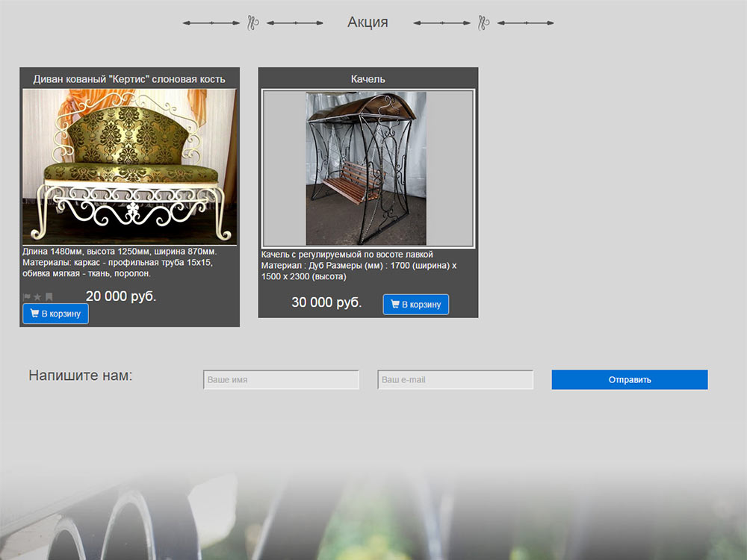The height and width of the screenshot is (560, 747).
Task: Click the ornament left of the Акция heading
Action: [x=253, y=22]
